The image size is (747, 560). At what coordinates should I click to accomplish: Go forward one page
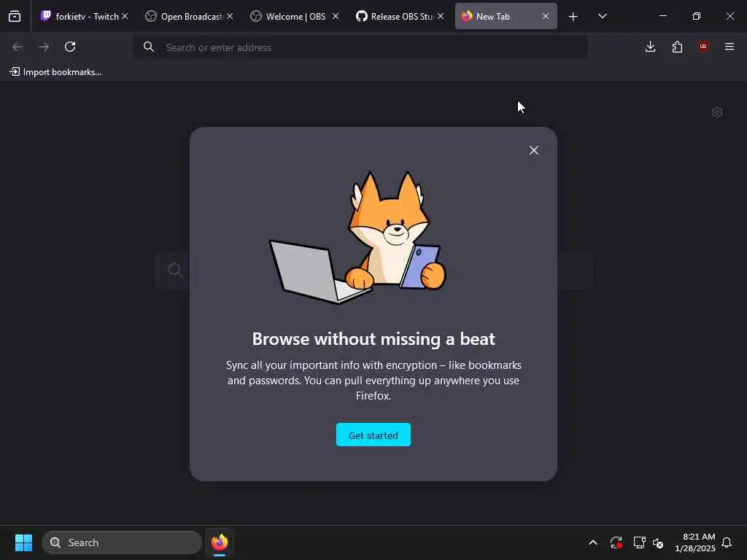click(44, 47)
